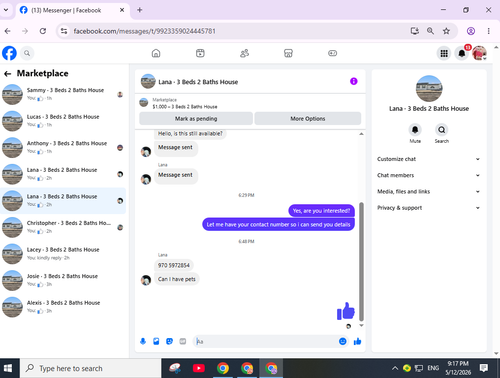Open the Gaming controller icon
Image resolution: width=500 pixels, height=378 pixels.
coord(332,53)
